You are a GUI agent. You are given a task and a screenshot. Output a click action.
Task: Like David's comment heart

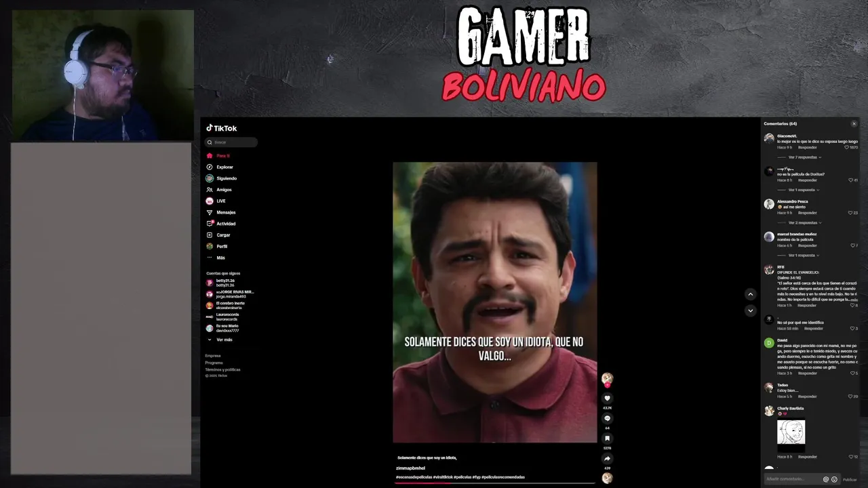(x=853, y=373)
